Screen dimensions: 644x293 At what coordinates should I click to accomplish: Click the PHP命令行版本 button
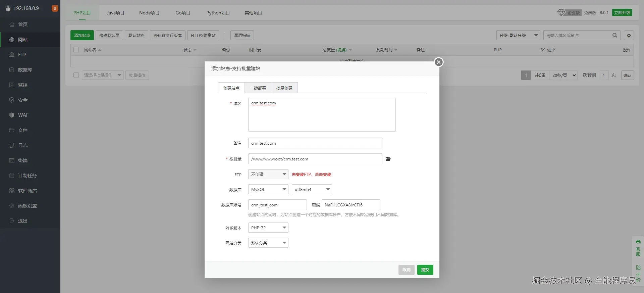tap(168, 35)
